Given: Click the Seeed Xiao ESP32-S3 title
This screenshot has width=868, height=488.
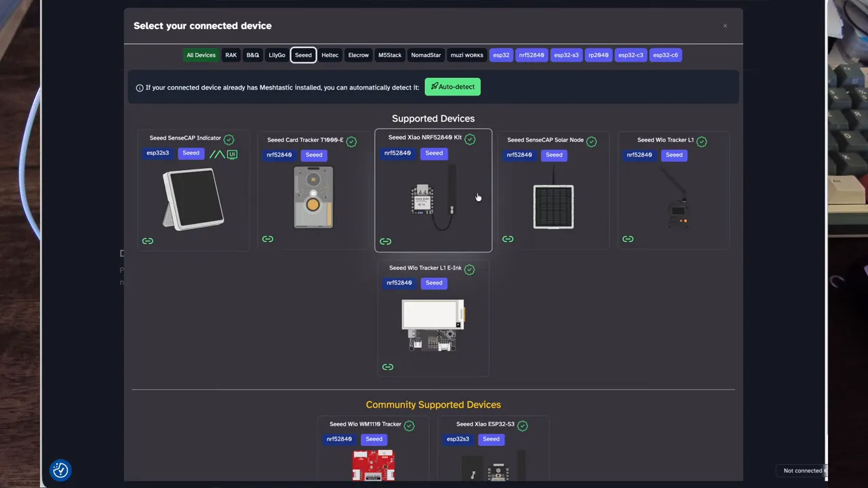Looking at the screenshot, I should 486,424.
